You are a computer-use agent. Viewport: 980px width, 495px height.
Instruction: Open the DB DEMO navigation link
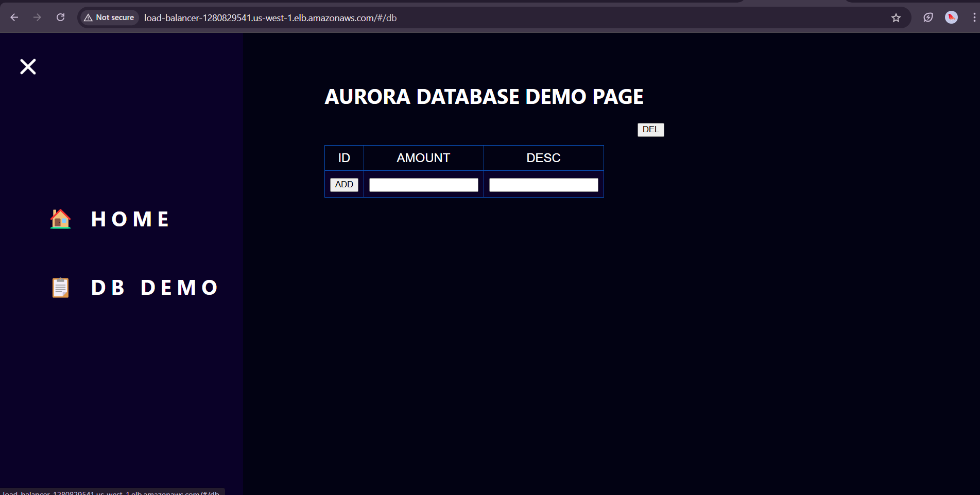coord(154,288)
